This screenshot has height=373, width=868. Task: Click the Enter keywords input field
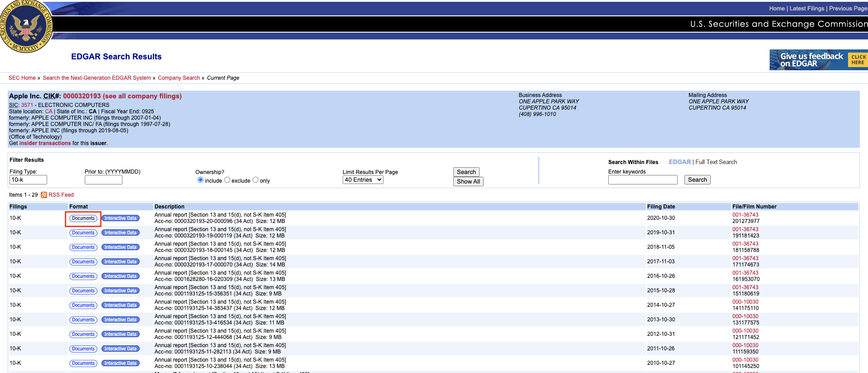pyautogui.click(x=643, y=180)
